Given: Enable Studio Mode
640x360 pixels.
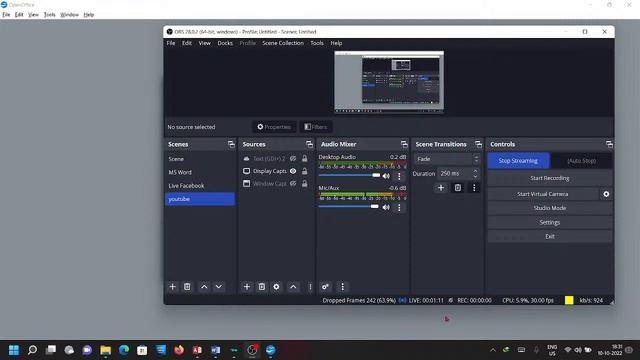Looking at the screenshot, I should tap(549, 208).
